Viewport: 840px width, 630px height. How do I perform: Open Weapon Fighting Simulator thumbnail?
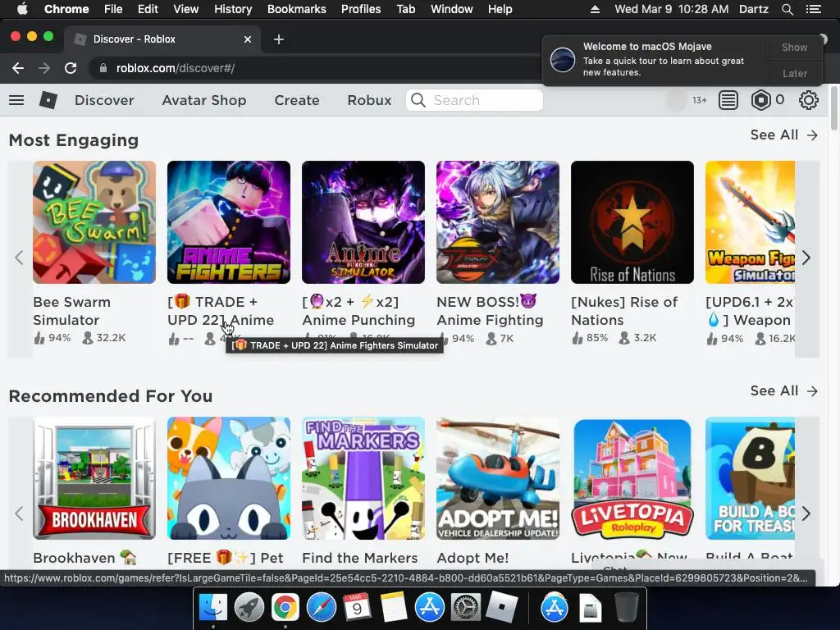tap(750, 222)
